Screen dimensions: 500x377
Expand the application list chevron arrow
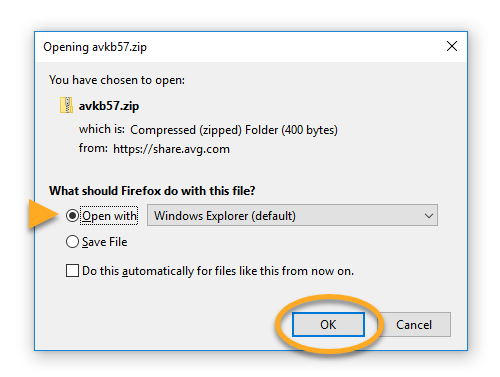coord(429,216)
